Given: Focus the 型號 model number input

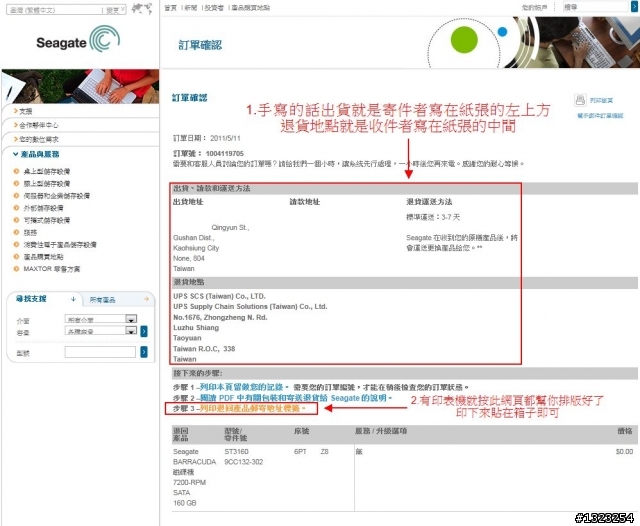Looking at the screenshot, I should tap(100, 352).
